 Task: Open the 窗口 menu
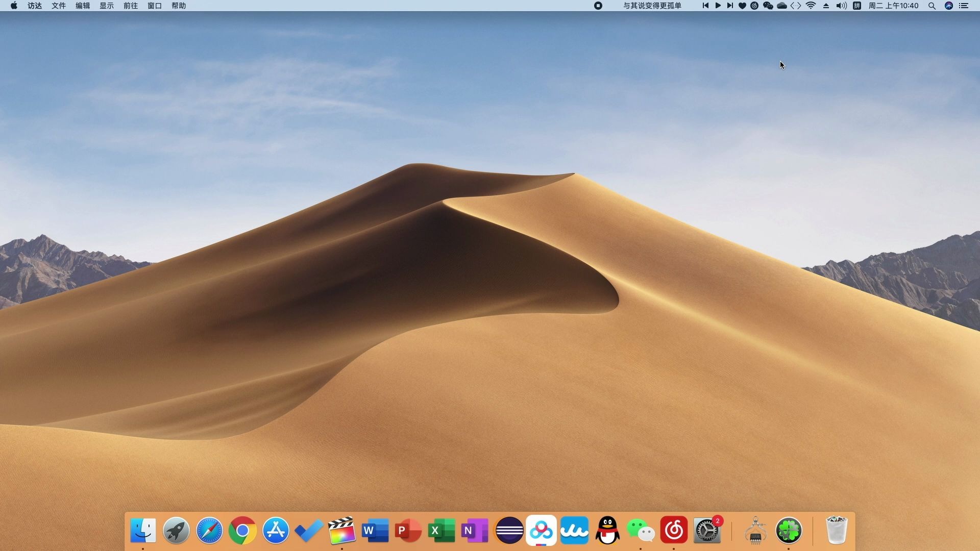tap(154, 6)
